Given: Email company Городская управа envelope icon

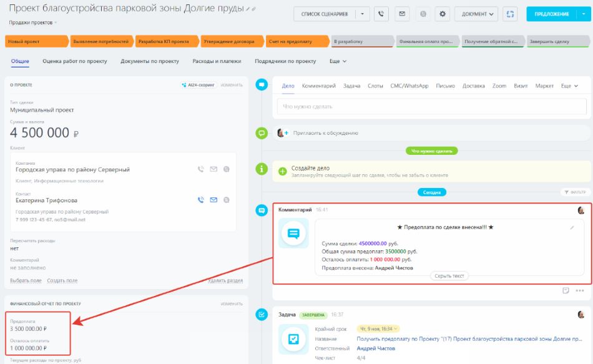Looking at the screenshot, I should (213, 169).
